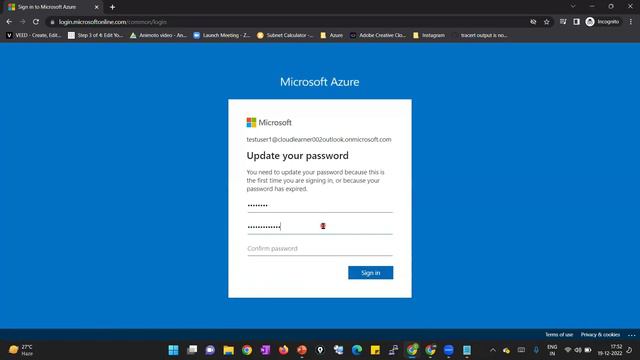Click the Update your password heading

[x=298, y=156]
